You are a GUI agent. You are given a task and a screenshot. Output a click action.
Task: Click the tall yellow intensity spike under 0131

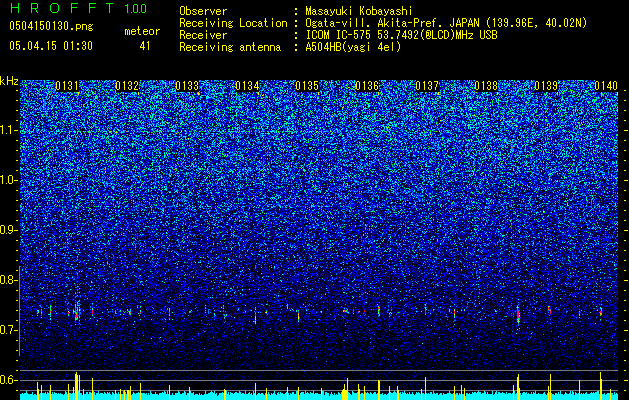76,386
